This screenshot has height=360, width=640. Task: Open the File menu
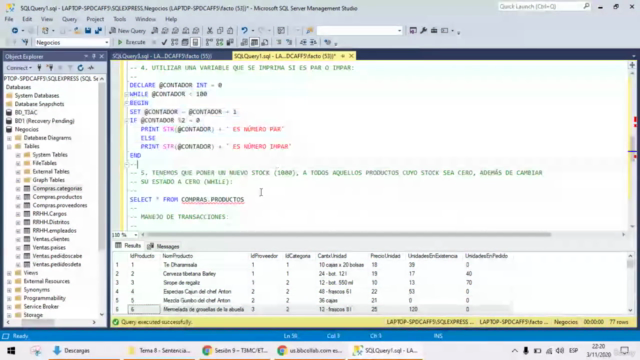point(9,19)
